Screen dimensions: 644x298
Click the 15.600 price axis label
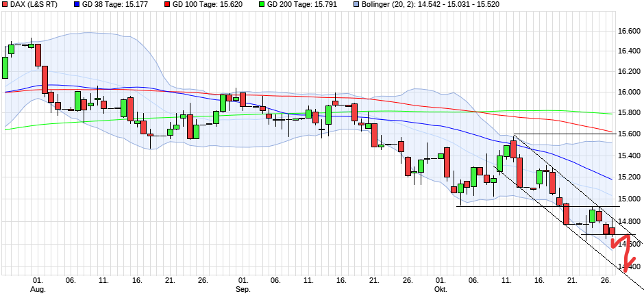point(628,134)
